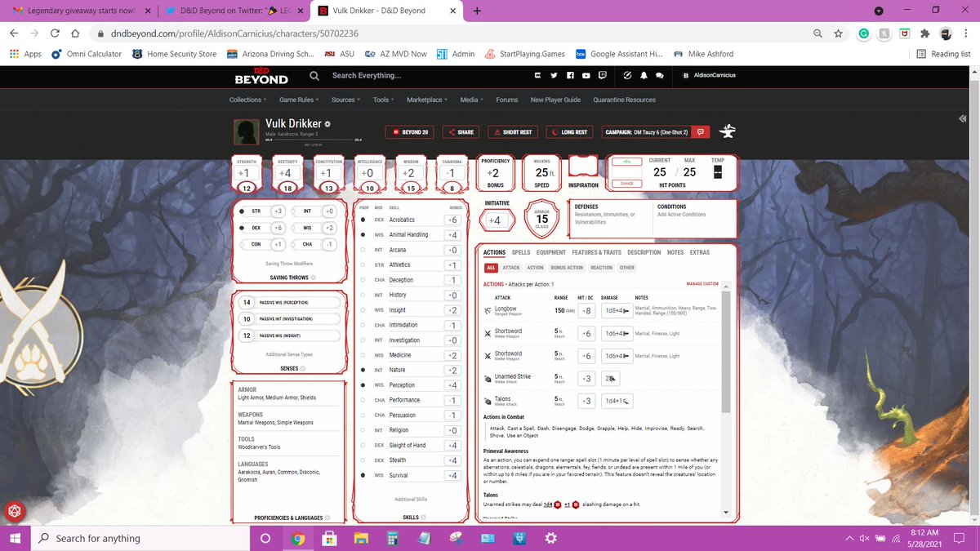Expand the Tools dropdown menu
Screen dimensions: 980x551
coord(383,100)
